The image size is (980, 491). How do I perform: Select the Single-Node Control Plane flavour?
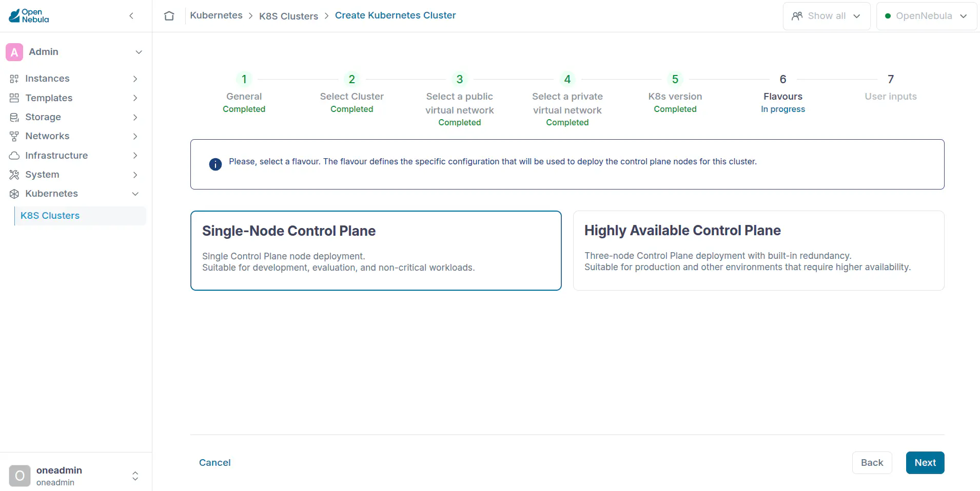376,251
